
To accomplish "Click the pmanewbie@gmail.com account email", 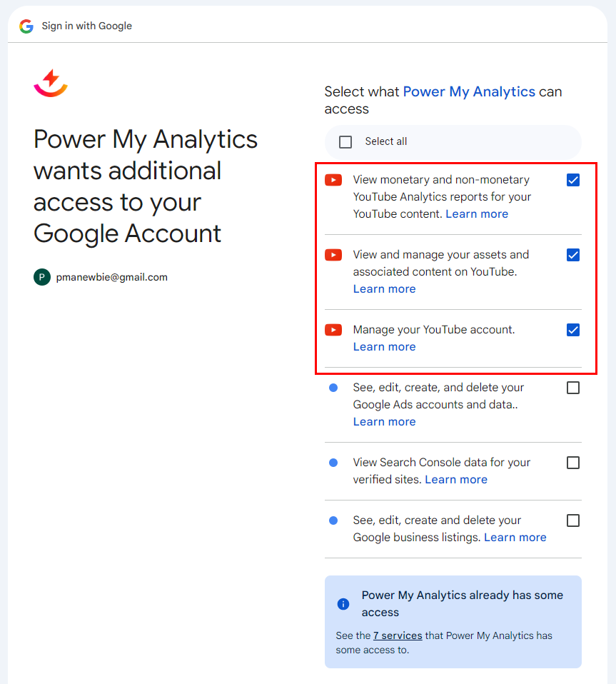I will coord(112,277).
